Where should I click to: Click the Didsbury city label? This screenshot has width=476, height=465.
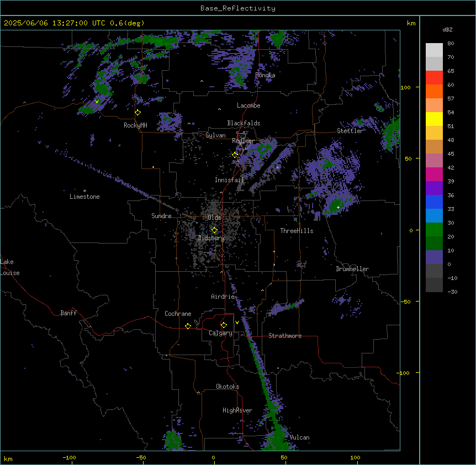click(211, 238)
